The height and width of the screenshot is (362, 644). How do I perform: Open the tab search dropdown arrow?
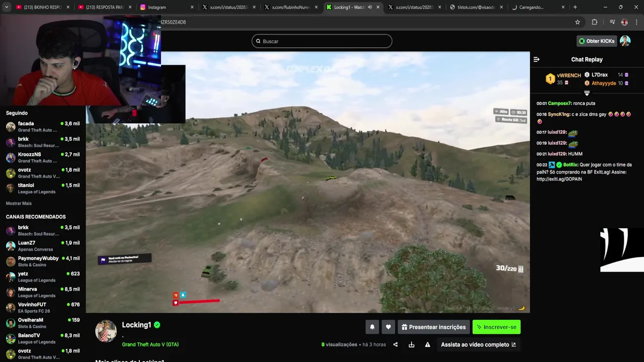(x=7, y=7)
